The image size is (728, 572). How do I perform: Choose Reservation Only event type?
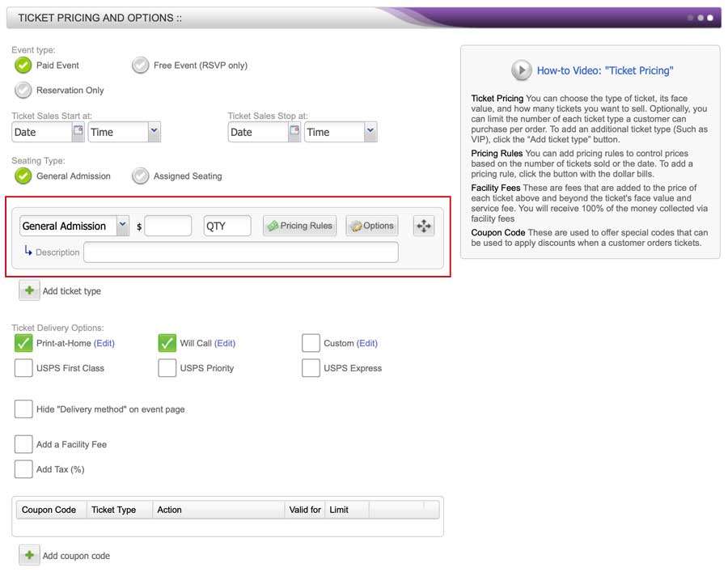click(23, 90)
